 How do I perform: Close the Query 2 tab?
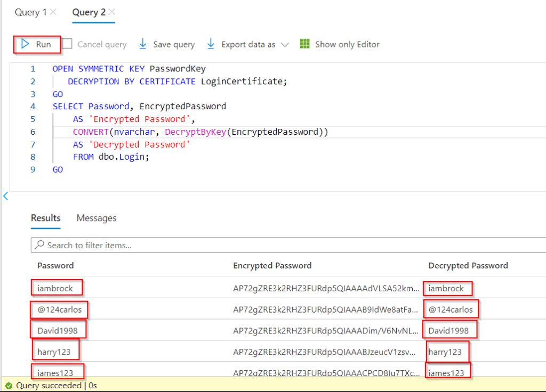click(111, 12)
